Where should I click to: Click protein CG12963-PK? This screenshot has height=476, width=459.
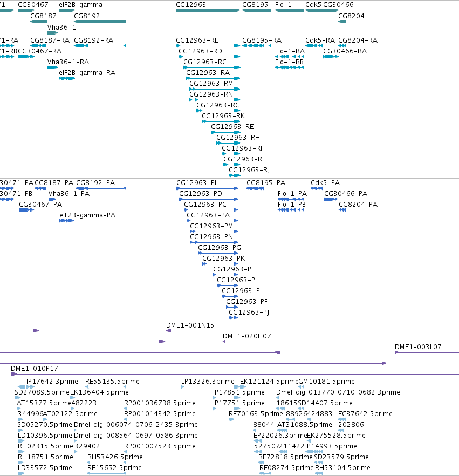[220, 264]
